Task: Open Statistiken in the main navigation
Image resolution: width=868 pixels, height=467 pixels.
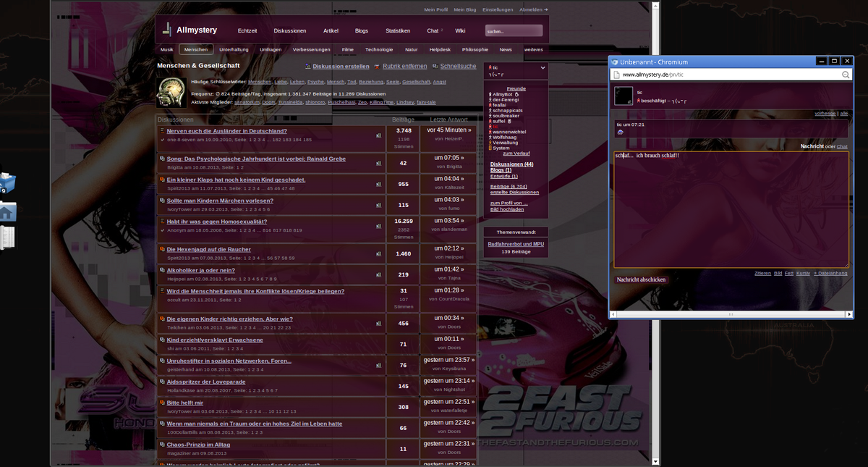Action: (398, 30)
